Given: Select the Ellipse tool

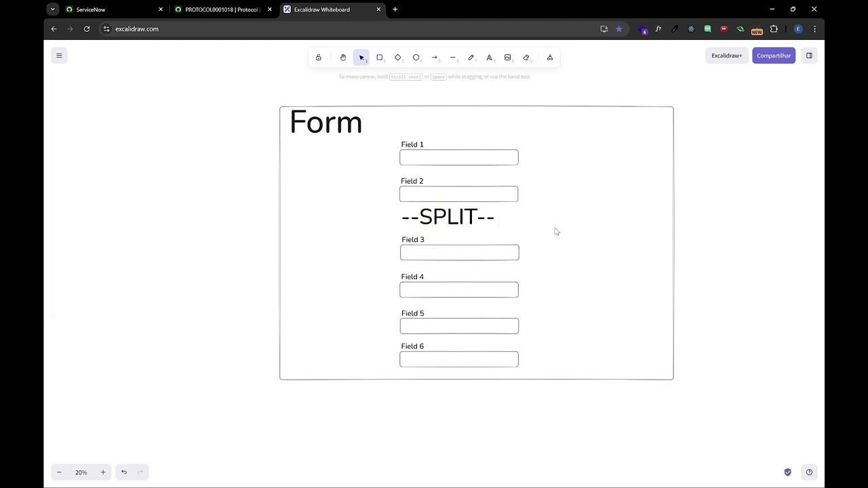Looking at the screenshot, I should [416, 58].
